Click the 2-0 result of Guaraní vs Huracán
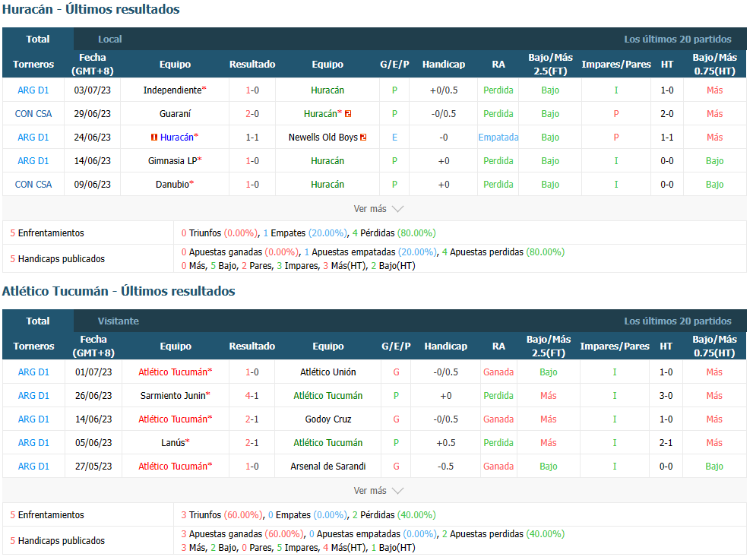The width and height of the screenshot is (753, 560). [252, 114]
